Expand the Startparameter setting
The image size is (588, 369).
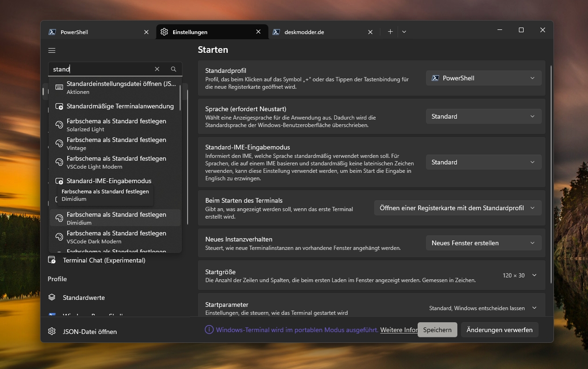pyautogui.click(x=534, y=308)
